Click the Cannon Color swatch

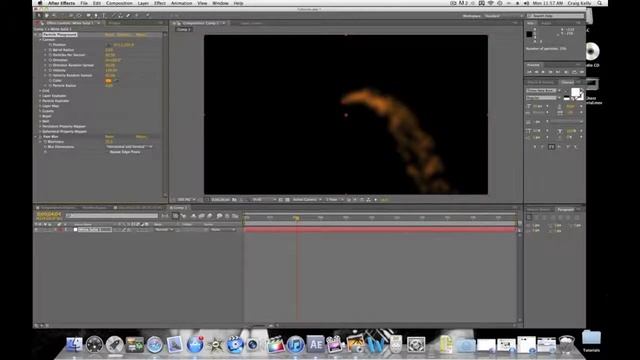(108, 80)
